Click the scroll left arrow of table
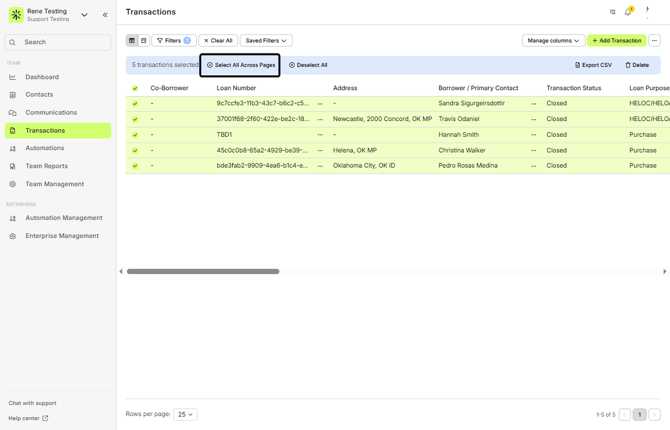This screenshot has height=430, width=670. [121, 271]
